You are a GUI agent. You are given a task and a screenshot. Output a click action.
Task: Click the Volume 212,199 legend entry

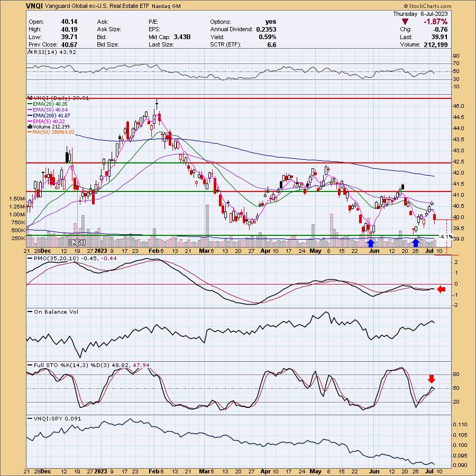[x=49, y=127]
